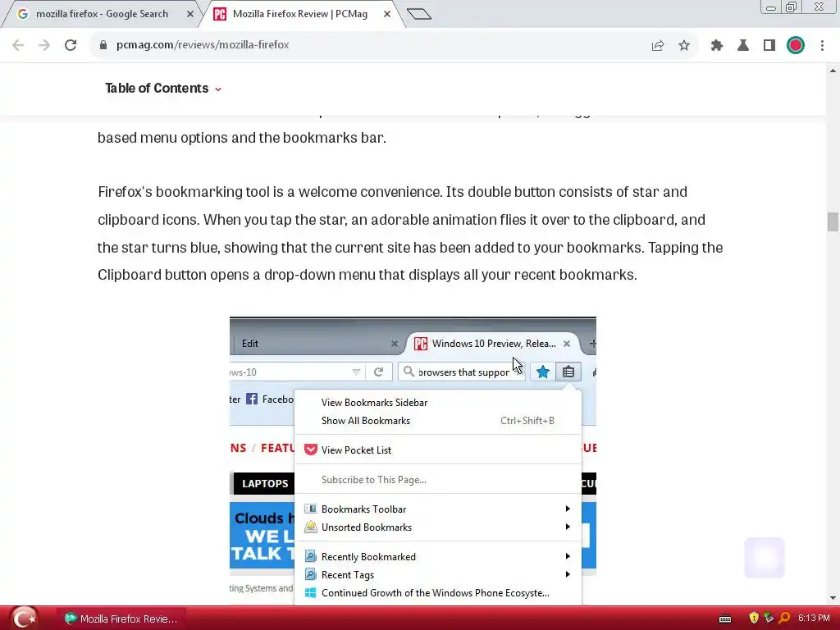The height and width of the screenshot is (630, 840).
Task: Open the Start menu button
Action: [24, 619]
